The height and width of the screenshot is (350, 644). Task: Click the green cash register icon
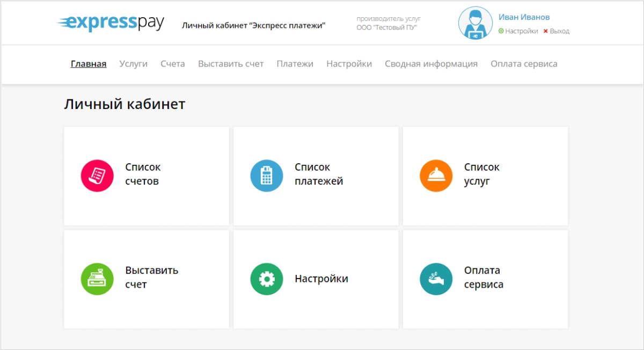click(x=97, y=279)
